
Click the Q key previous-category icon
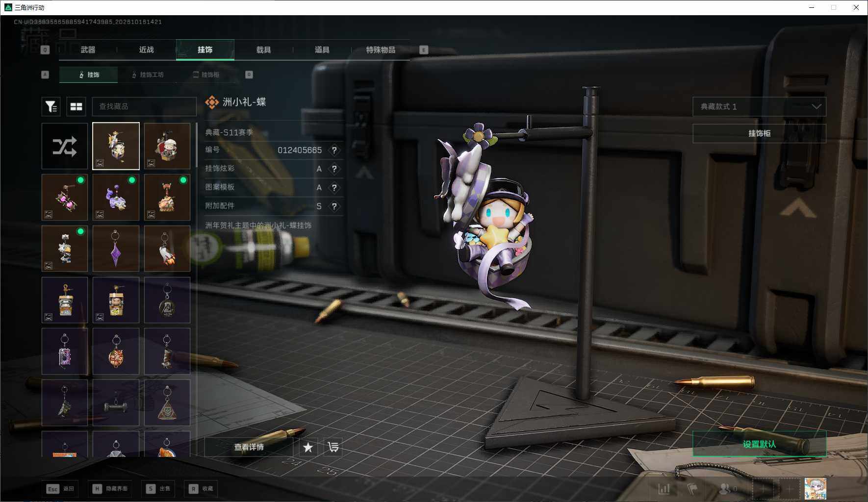pos(45,50)
